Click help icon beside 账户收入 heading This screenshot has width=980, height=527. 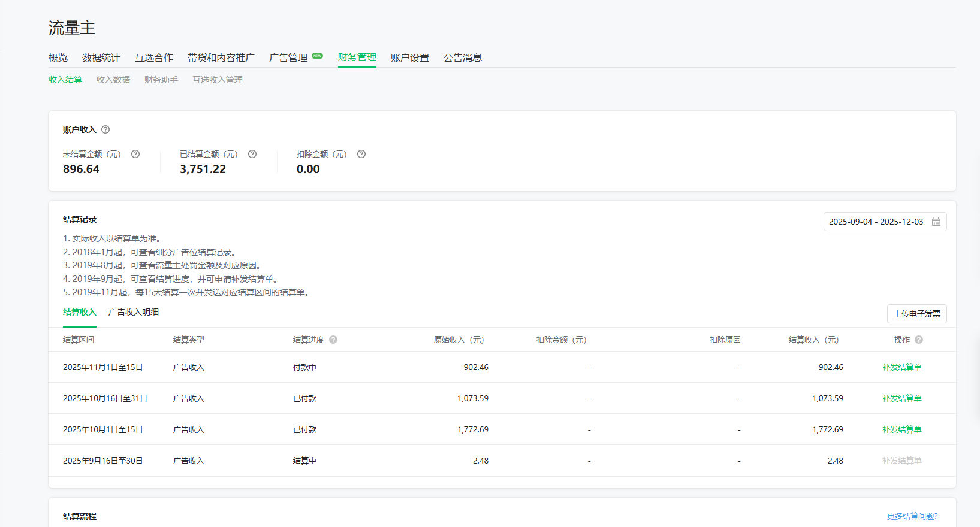(x=105, y=129)
